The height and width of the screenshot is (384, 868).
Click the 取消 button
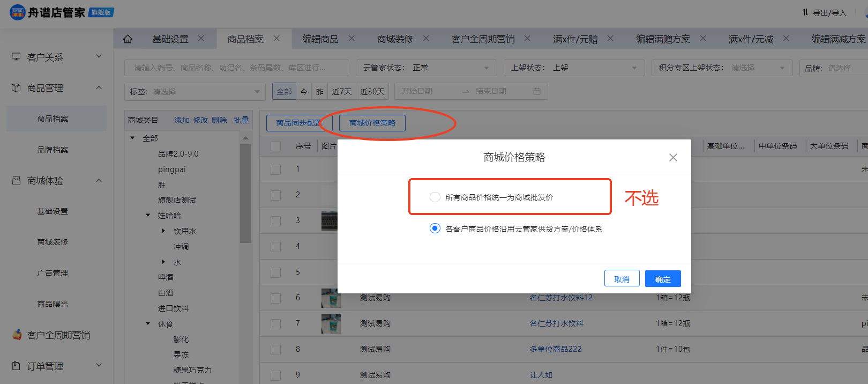pyautogui.click(x=622, y=279)
